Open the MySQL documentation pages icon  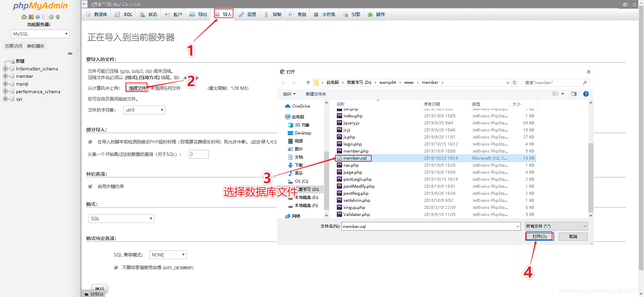click(44, 17)
